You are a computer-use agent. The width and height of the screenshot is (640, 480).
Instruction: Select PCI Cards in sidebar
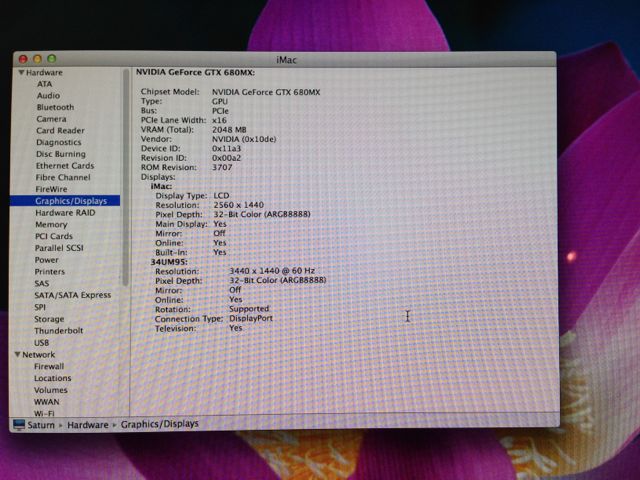click(53, 236)
